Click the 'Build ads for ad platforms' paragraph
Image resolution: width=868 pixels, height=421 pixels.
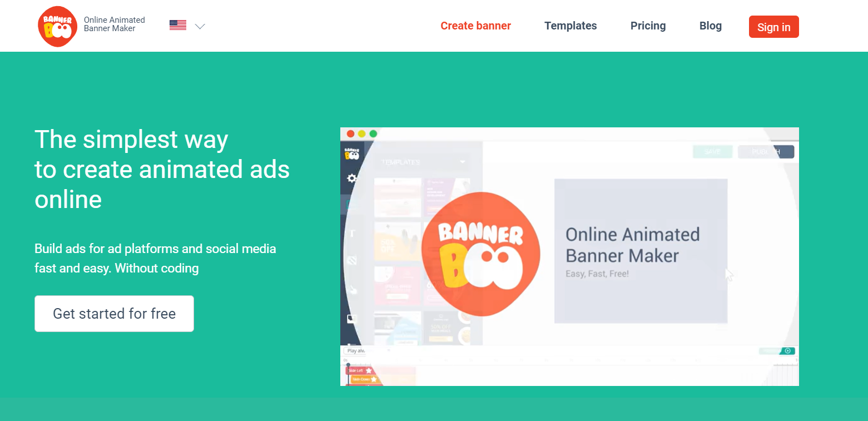pyautogui.click(x=155, y=258)
